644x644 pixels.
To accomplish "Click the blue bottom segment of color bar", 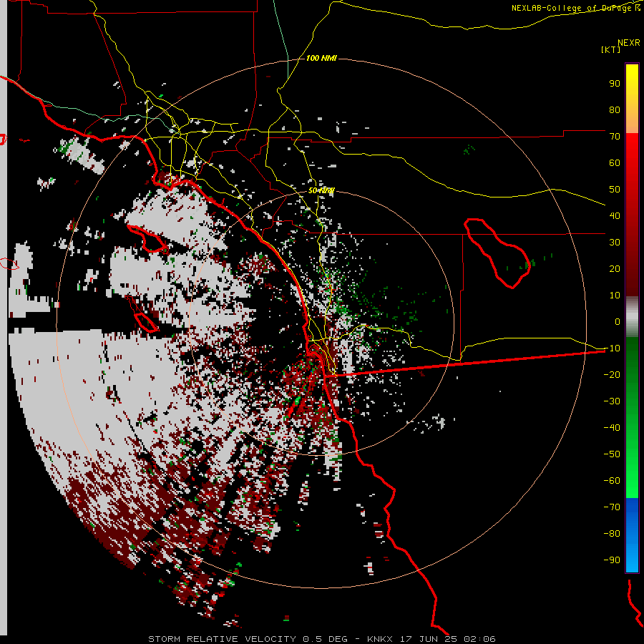I will tap(632, 535).
